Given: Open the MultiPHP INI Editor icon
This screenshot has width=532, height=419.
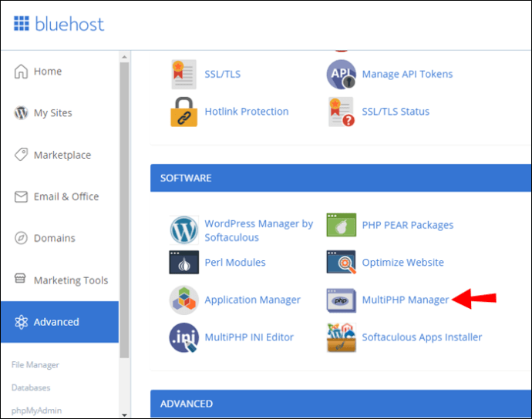Looking at the screenshot, I should (184, 337).
